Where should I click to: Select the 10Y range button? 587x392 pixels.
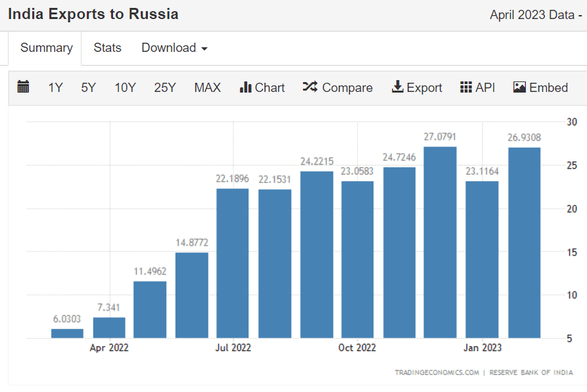point(125,87)
